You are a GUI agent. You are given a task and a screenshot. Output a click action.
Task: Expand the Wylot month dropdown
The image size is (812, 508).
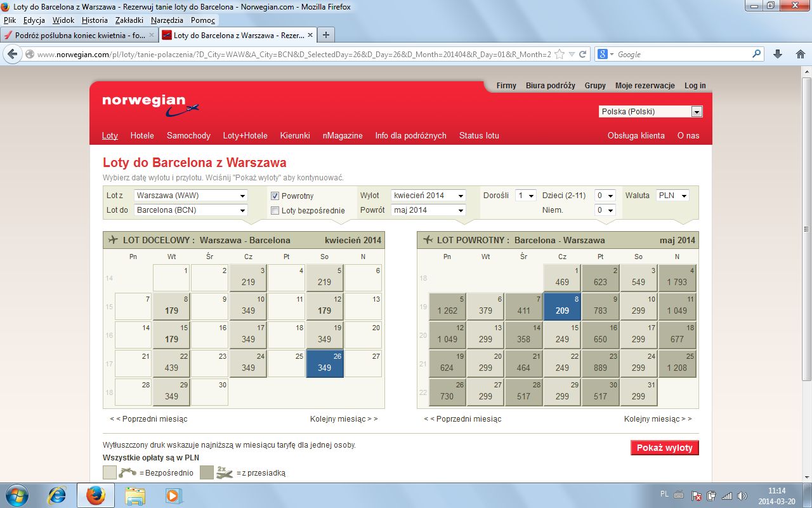[429, 196]
